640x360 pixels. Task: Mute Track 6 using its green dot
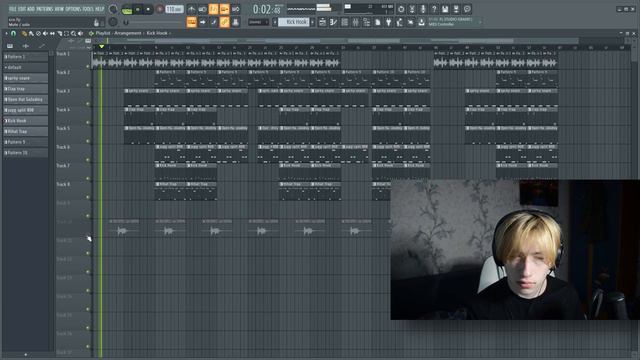point(88,160)
